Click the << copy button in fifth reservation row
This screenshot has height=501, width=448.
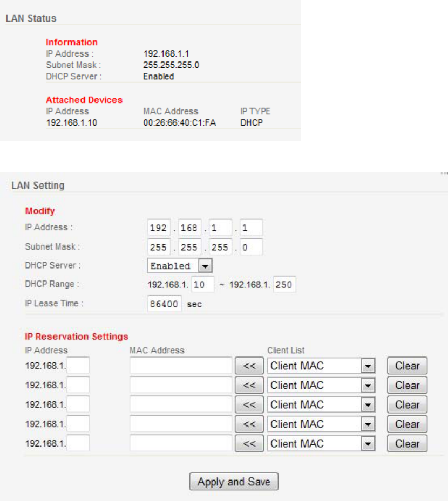coord(249,443)
